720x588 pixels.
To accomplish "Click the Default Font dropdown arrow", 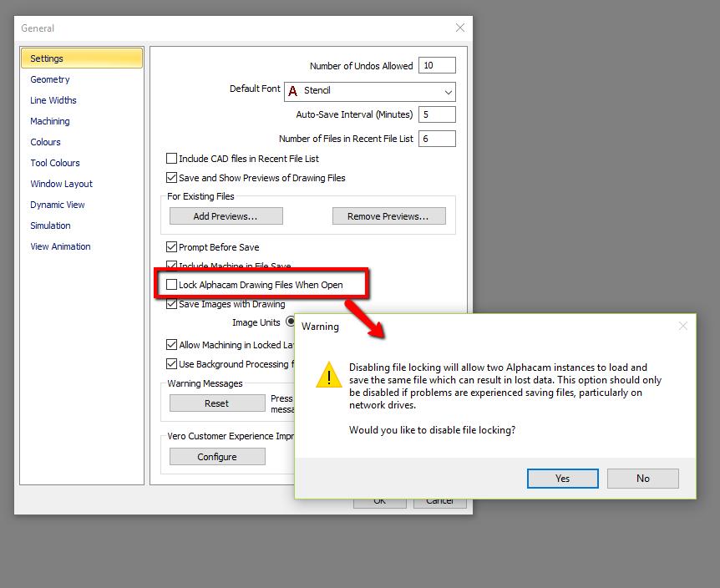I will (449, 92).
